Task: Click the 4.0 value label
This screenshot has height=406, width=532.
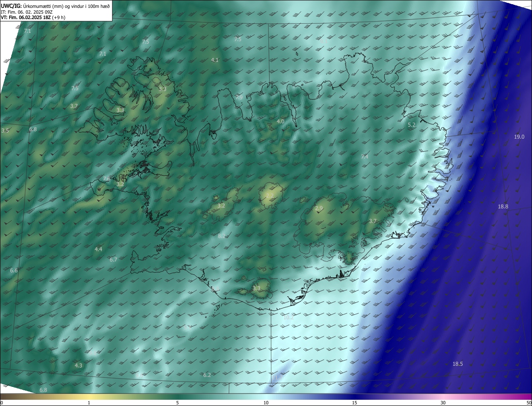Action: click(281, 121)
